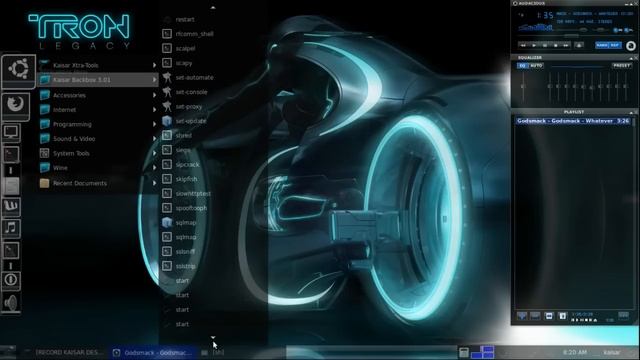Click the set-automate figure icon
Image resolution: width=640 pixels, height=360 pixels.
click(x=167, y=77)
